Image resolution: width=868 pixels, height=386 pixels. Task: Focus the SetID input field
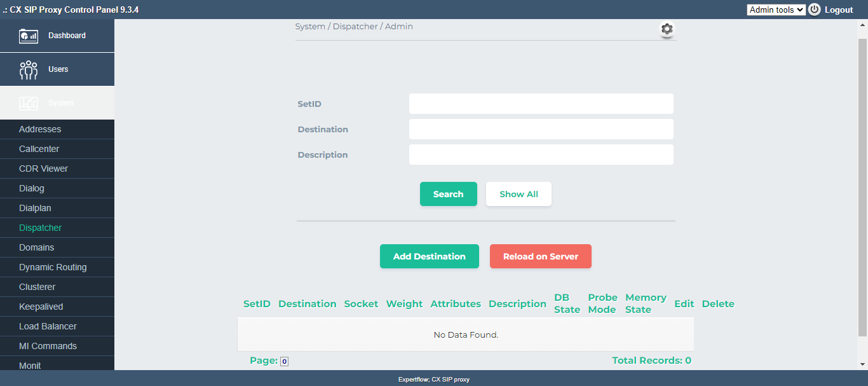[x=541, y=104]
